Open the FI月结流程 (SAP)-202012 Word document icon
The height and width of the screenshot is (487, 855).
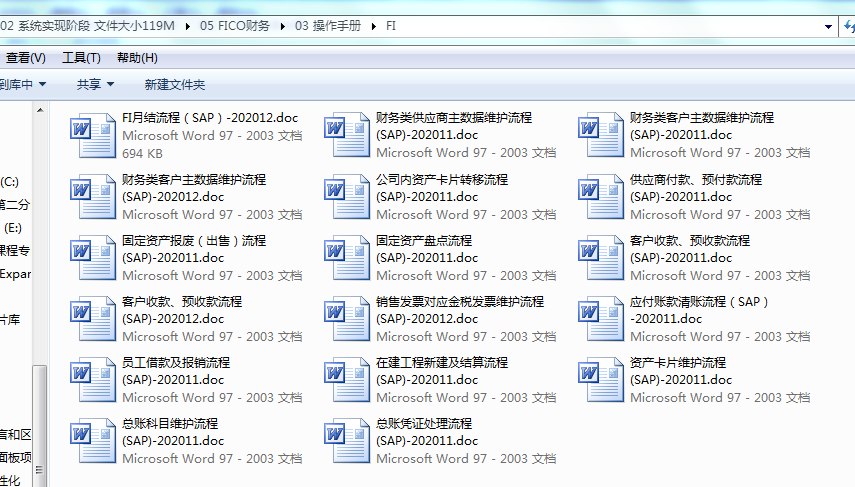93,136
